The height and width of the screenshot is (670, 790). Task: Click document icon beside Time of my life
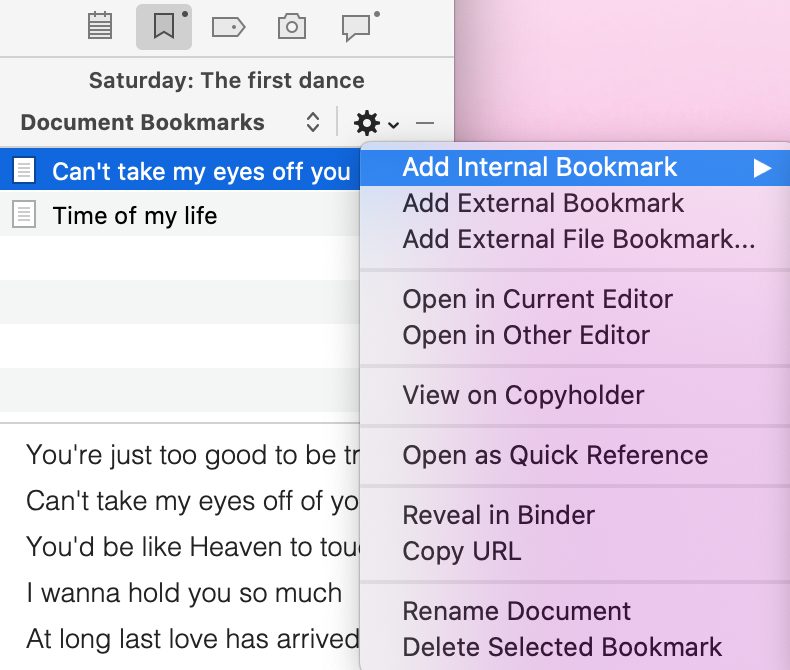[x=24, y=215]
